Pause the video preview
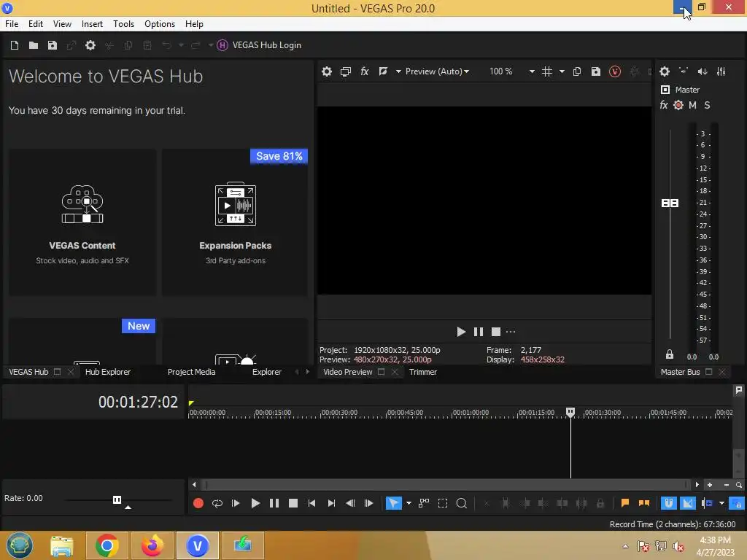 [x=479, y=332]
